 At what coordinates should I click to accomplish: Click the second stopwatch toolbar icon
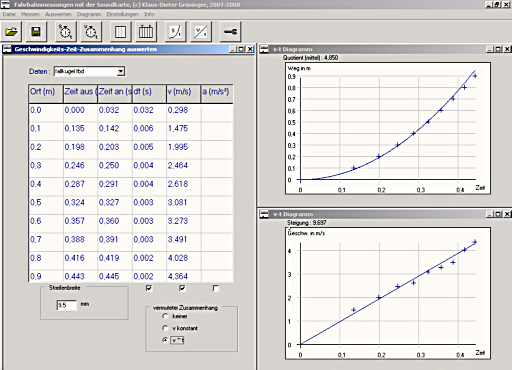pyautogui.click(x=91, y=32)
